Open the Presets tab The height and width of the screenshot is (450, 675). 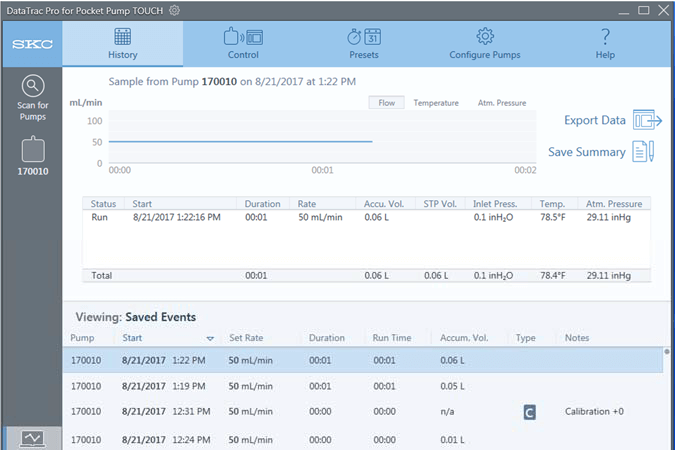(364, 43)
